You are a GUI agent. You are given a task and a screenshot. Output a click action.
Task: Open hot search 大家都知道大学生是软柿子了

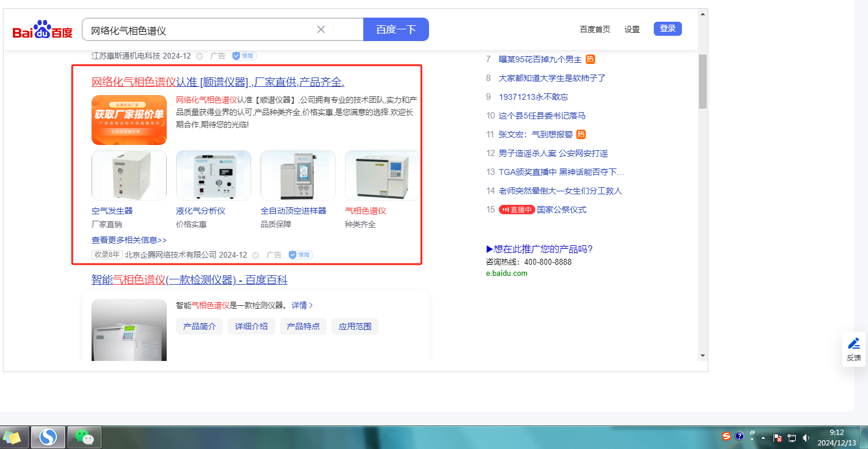552,78
